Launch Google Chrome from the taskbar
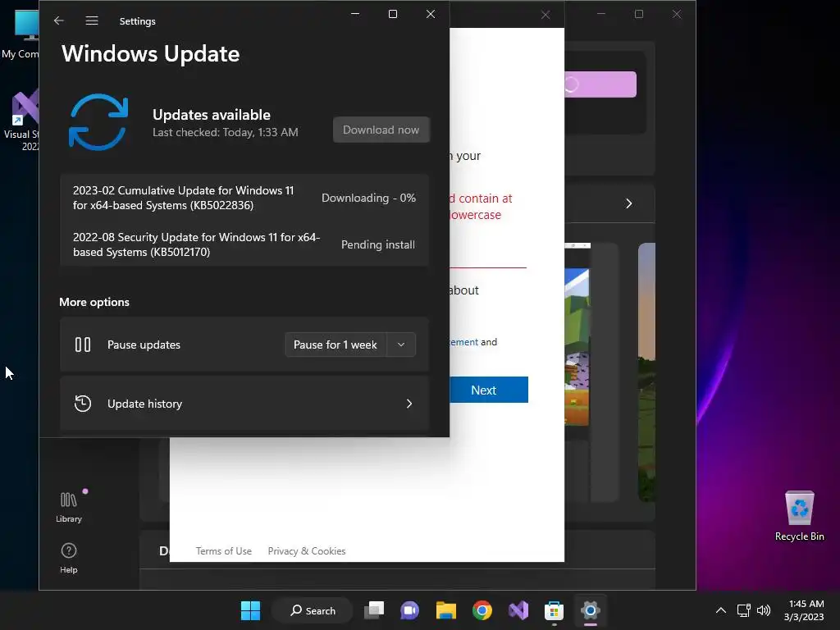This screenshot has width=840, height=630. (482, 610)
